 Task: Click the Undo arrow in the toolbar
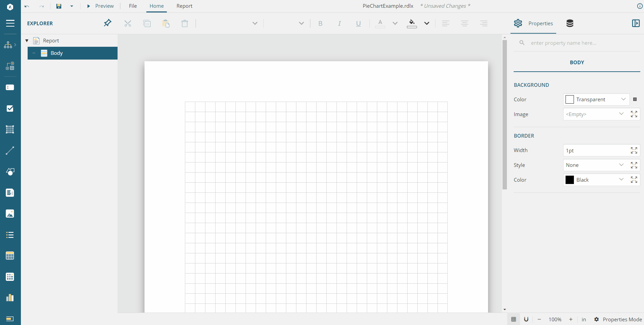(x=27, y=6)
